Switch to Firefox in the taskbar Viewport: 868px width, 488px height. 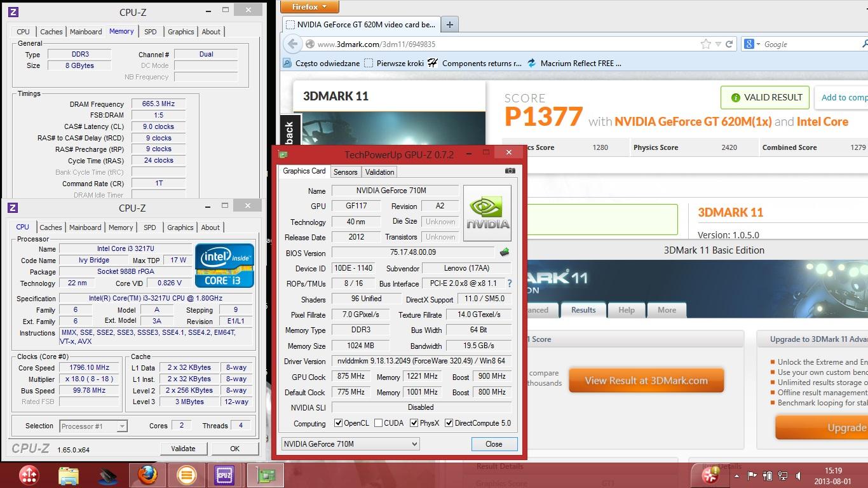147,475
